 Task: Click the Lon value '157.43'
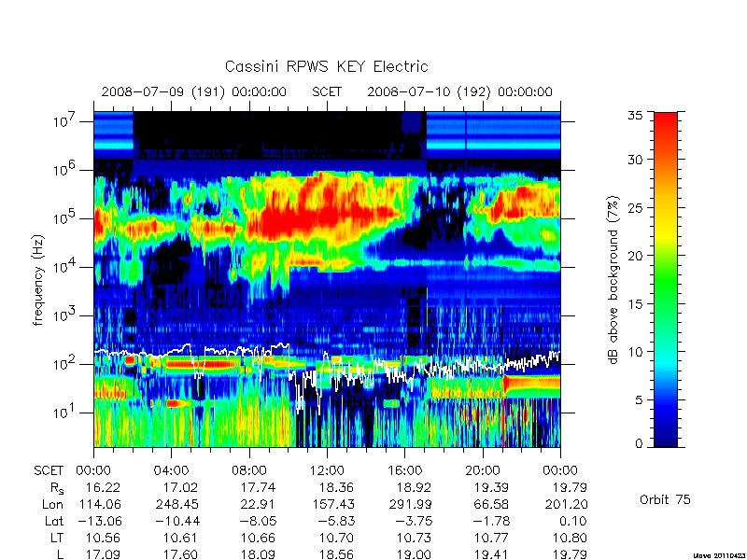click(x=332, y=504)
